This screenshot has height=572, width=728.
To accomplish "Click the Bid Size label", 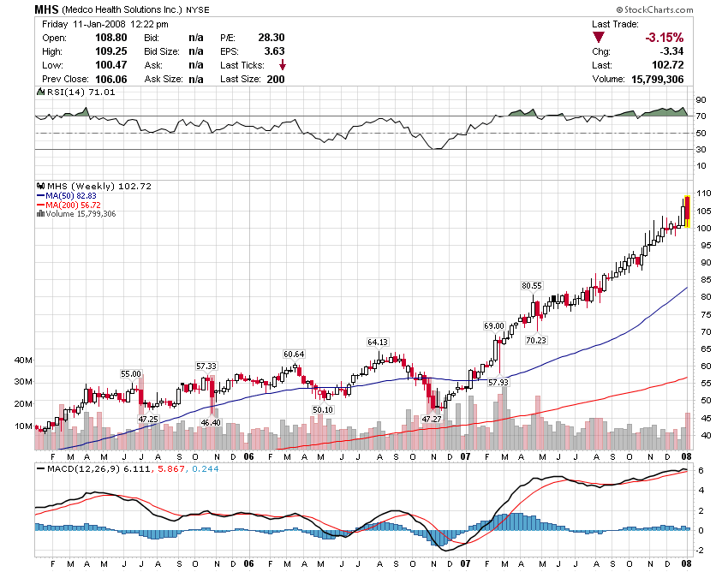I will tap(162, 51).
